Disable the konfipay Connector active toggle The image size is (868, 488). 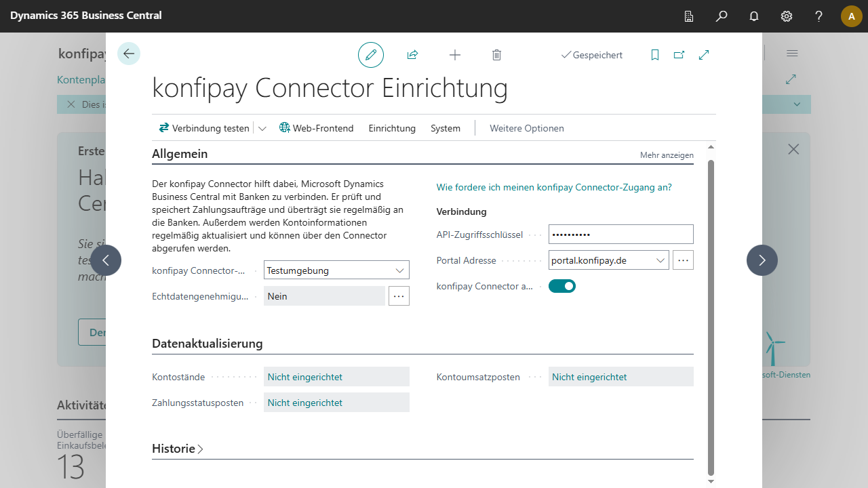tap(562, 286)
